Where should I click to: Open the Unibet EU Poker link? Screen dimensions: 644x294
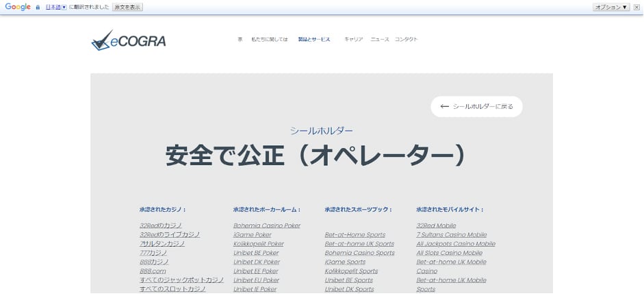point(256,280)
